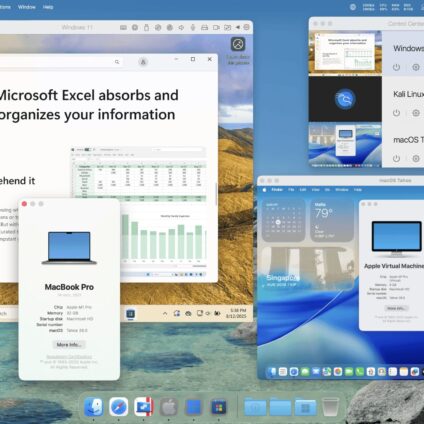This screenshot has width=424, height=424.
Task: Click the Excel spreadsheet preview image
Action: click(138, 212)
